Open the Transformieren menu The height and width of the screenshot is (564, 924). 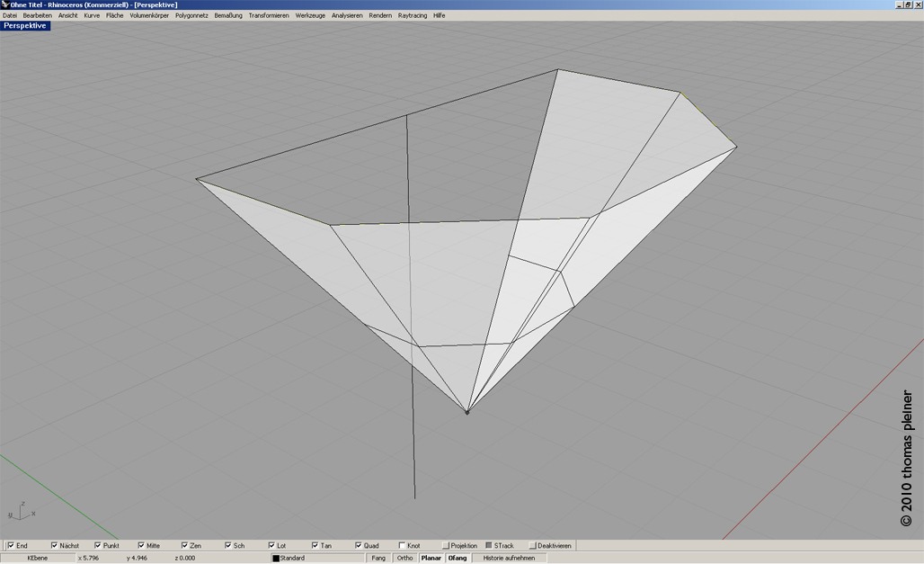pyautogui.click(x=269, y=15)
